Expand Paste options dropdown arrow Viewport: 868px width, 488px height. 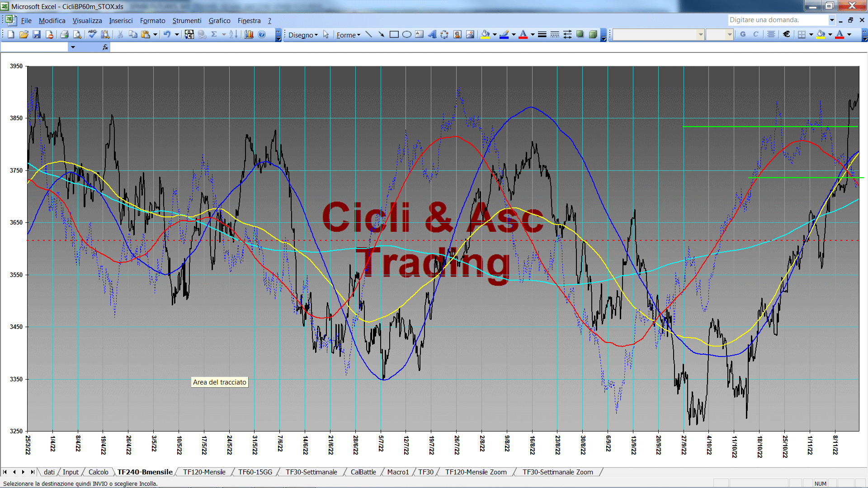[155, 34]
